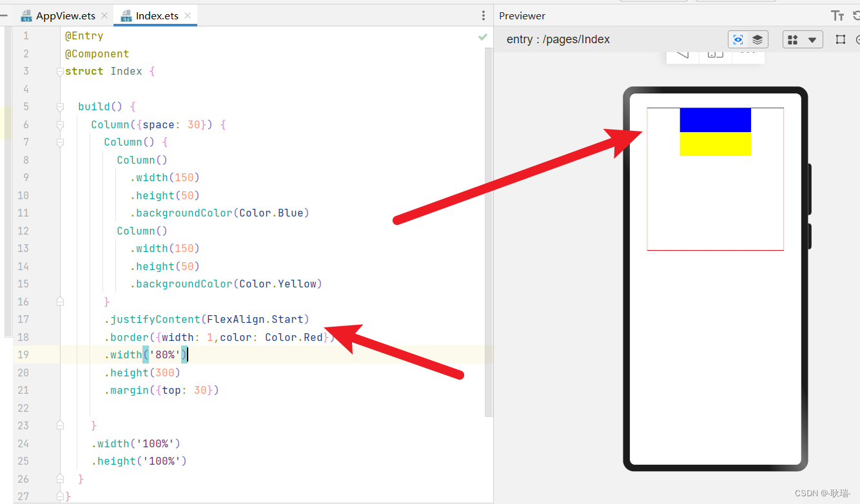Close the AppView.ets editor tab

coord(104,15)
